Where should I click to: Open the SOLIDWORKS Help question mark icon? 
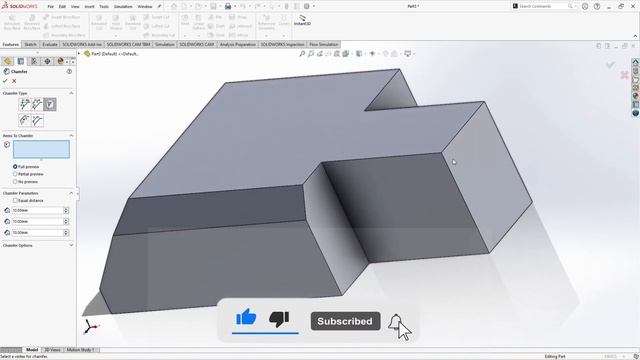point(597,6)
